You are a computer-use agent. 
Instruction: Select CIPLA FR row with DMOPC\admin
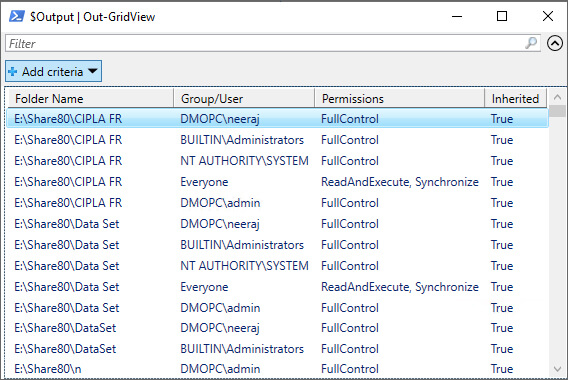pos(277,203)
